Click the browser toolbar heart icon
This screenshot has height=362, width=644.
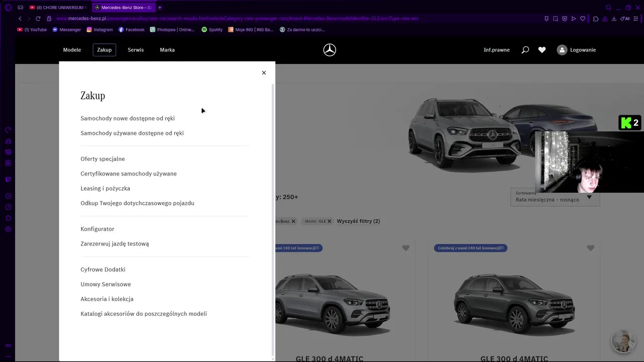(x=583, y=19)
